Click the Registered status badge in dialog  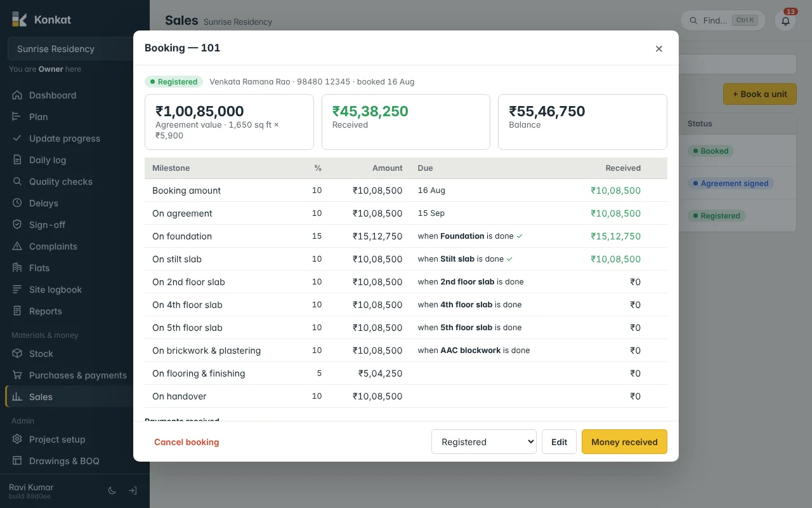[174, 82]
